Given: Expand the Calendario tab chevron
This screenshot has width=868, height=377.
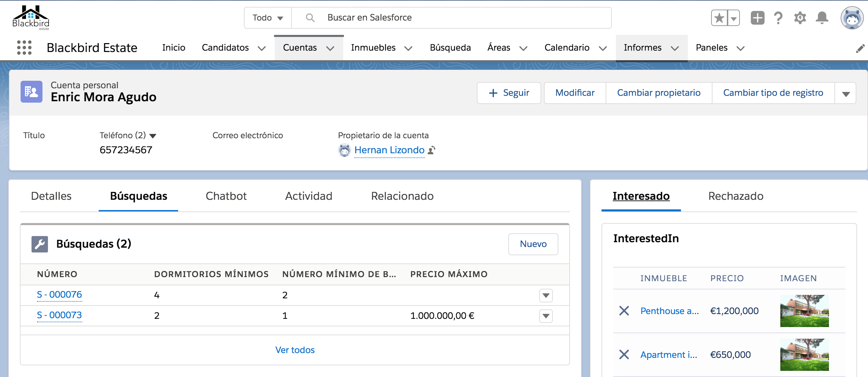Looking at the screenshot, I should pyautogui.click(x=603, y=48).
